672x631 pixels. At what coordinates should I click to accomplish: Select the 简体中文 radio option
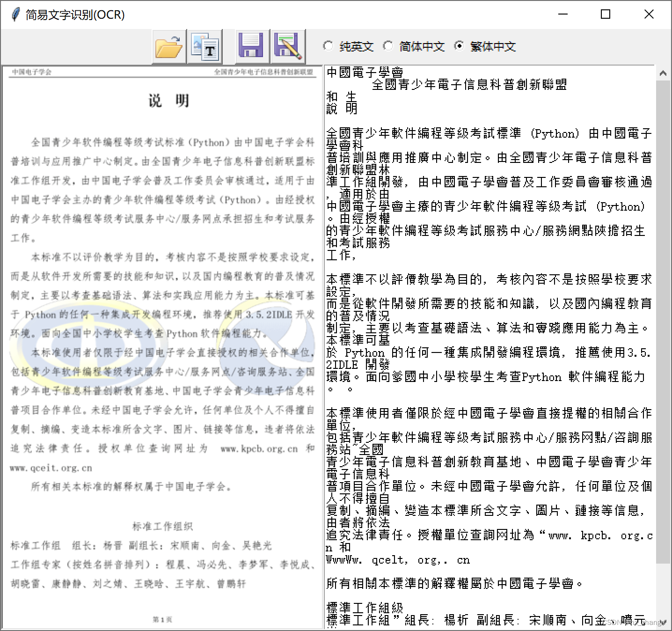414,46
